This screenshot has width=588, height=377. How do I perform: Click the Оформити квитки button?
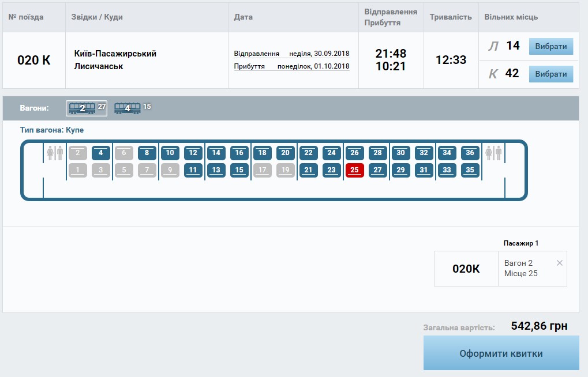click(x=501, y=353)
